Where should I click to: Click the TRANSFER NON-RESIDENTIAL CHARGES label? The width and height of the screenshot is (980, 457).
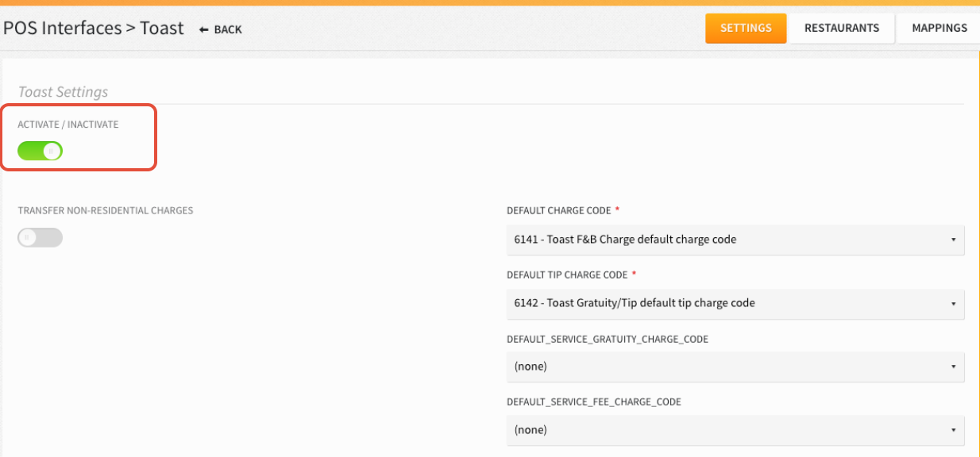click(x=106, y=211)
